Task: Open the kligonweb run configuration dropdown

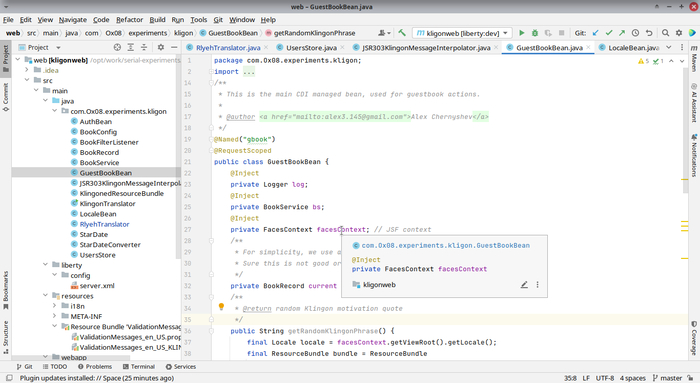Action: [462, 33]
